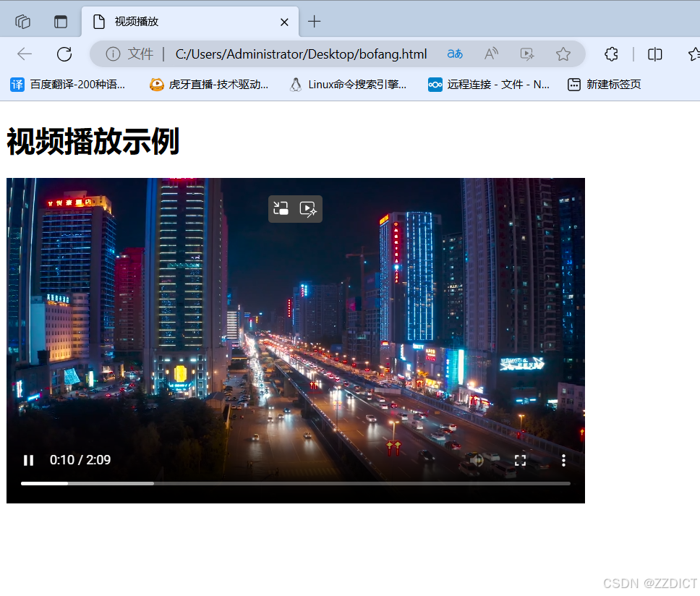Enter fullscreen video mode
This screenshot has height=596, width=700.
pyautogui.click(x=520, y=460)
